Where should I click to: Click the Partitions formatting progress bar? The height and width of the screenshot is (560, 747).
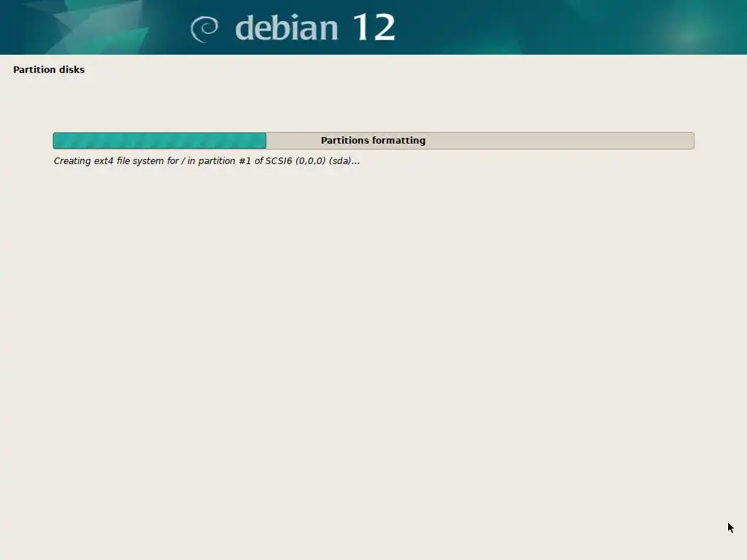373,141
